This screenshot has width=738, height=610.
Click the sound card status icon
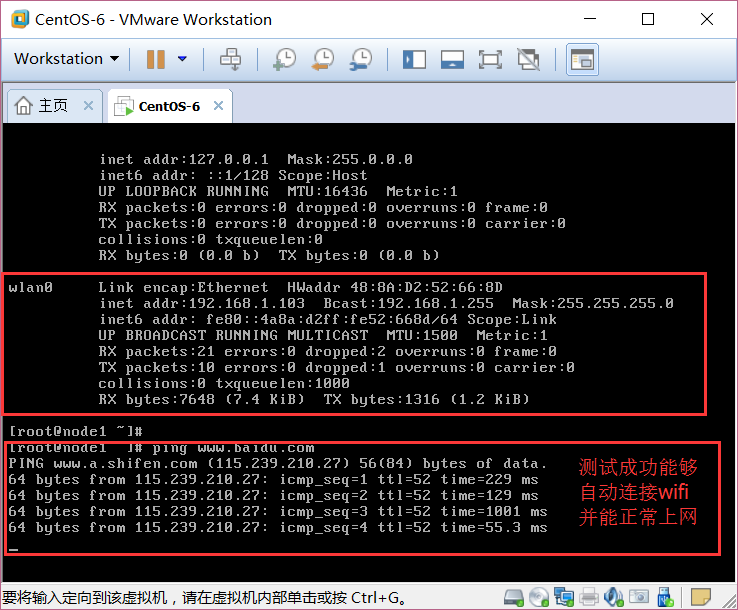tap(614, 597)
